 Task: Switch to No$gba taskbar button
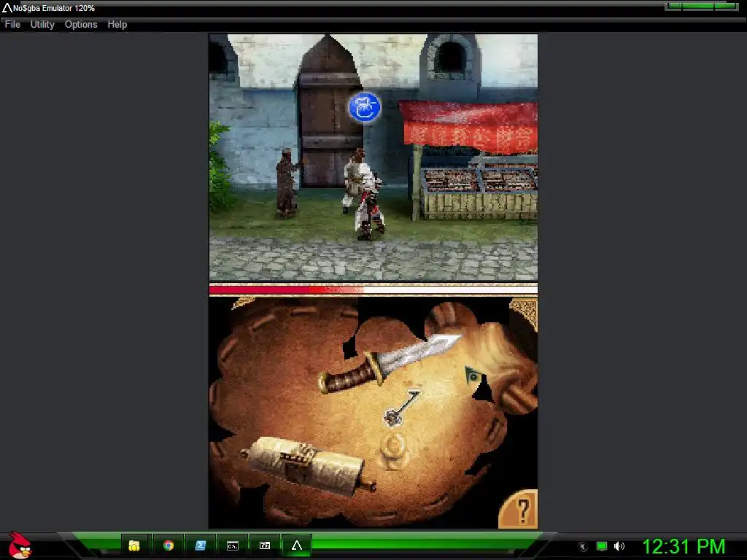tap(297, 545)
